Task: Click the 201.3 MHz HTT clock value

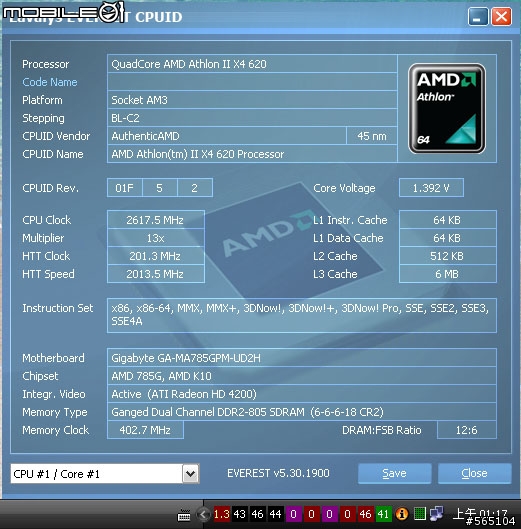Action: tap(156, 256)
